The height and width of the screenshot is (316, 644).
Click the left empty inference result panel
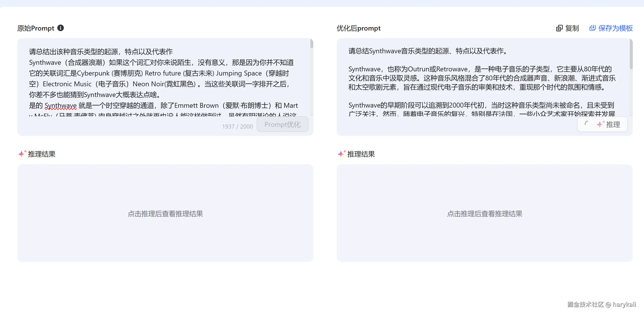[x=165, y=213]
